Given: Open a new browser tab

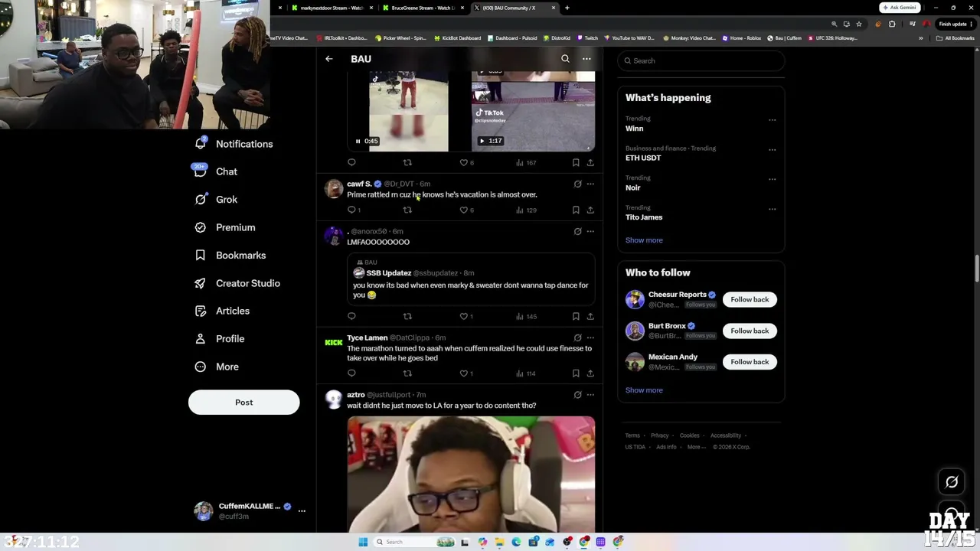Looking at the screenshot, I should click(567, 8).
